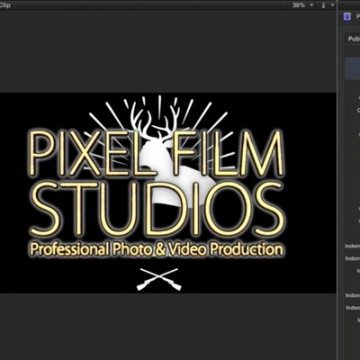Click the purple title icon in the inspector header
The width and height of the screenshot is (360, 360).
coord(347,16)
